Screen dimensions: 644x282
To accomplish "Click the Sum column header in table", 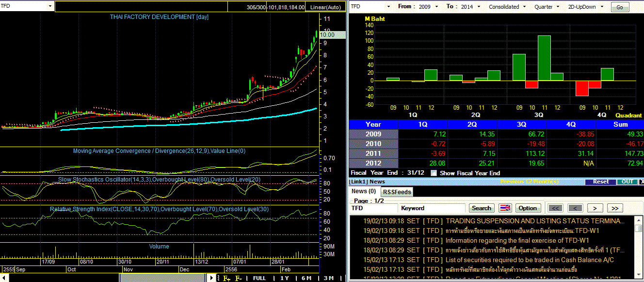I will (x=620, y=124).
